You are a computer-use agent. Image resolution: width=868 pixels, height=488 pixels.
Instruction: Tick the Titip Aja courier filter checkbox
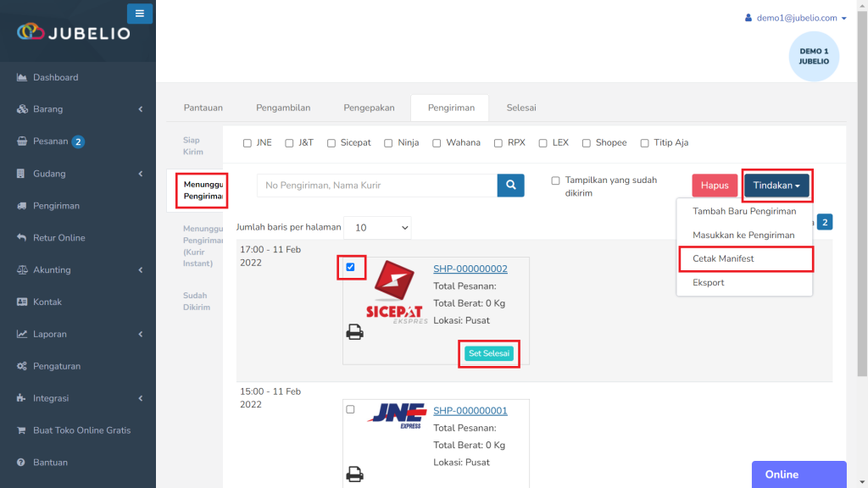(x=644, y=143)
